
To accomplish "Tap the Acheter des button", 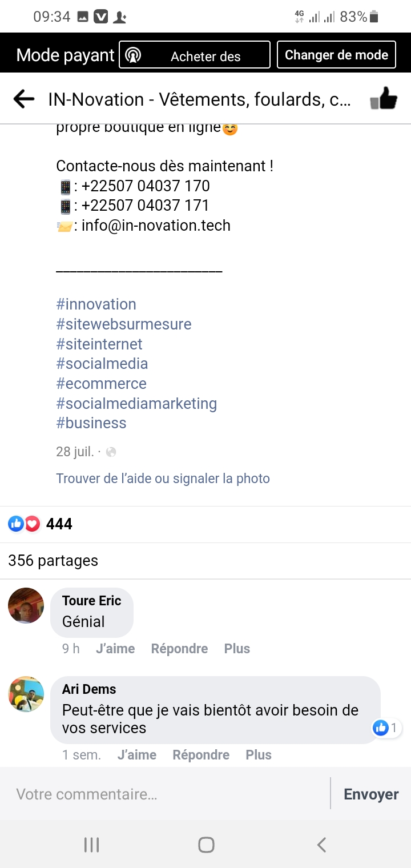I will [205, 56].
